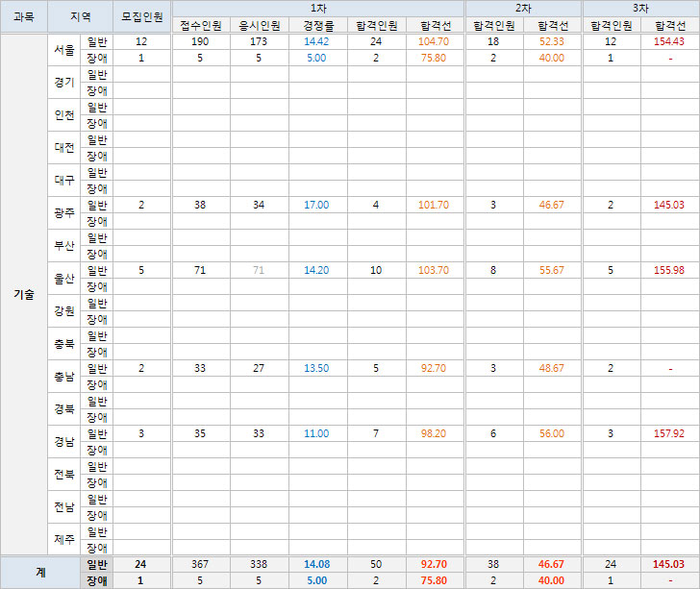The image size is (700, 589).
Task: Click the 55.67 cutoff score
Action: 552,270
